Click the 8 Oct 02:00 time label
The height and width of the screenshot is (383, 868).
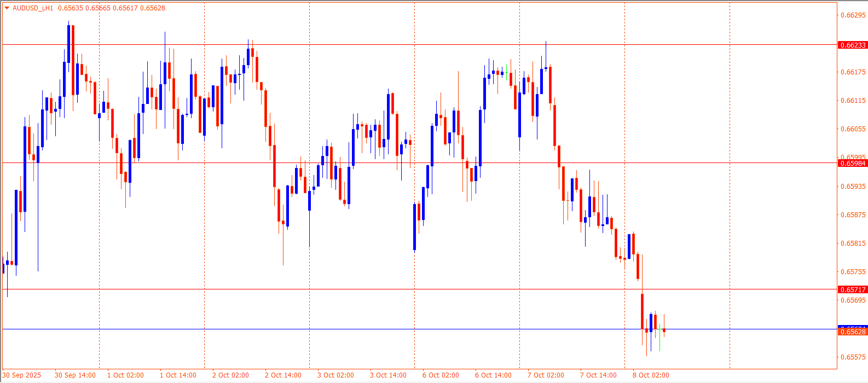(651, 375)
